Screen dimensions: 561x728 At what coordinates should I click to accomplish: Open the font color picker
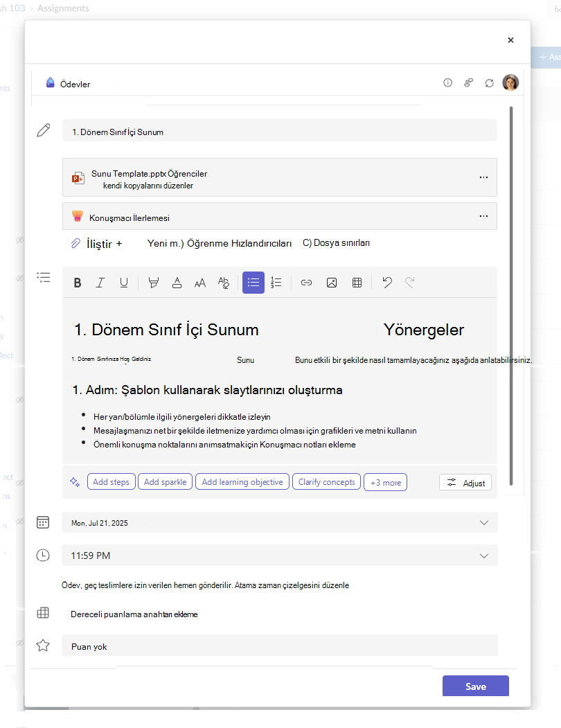[x=177, y=283]
